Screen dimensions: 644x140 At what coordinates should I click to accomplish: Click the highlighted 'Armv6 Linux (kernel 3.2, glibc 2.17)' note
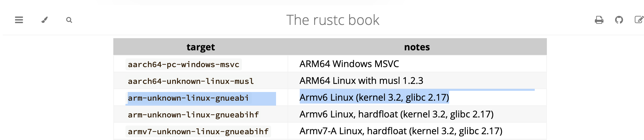coord(374,97)
